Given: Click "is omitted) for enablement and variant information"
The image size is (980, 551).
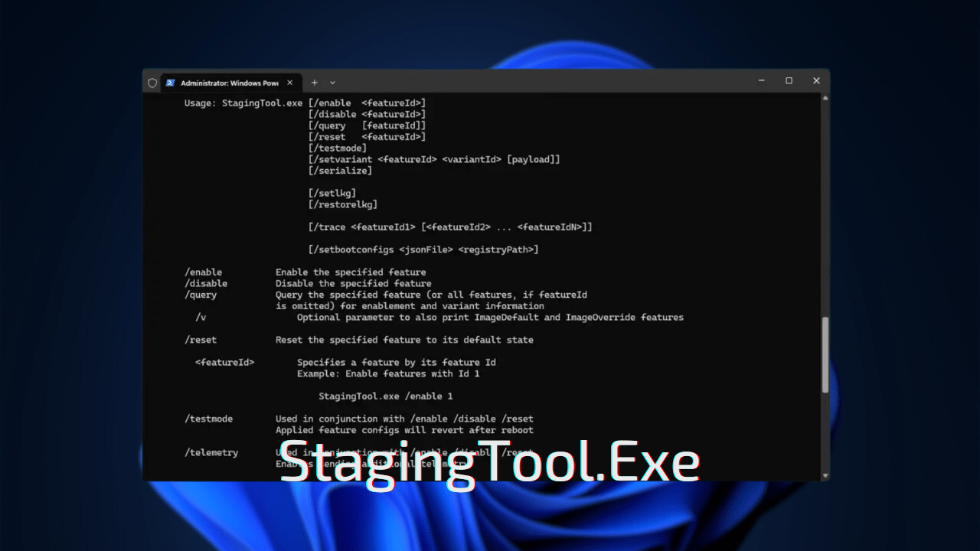Looking at the screenshot, I should coord(410,306).
